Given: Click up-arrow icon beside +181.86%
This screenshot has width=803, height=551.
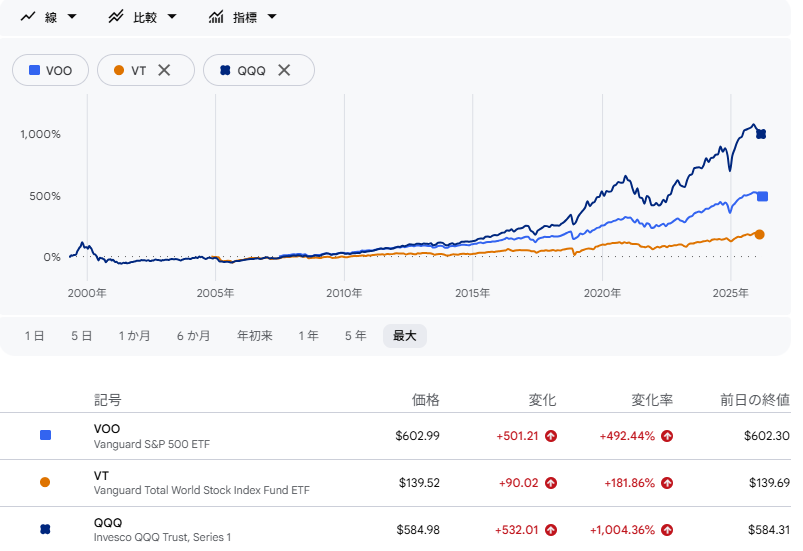Looking at the screenshot, I should 667,483.
